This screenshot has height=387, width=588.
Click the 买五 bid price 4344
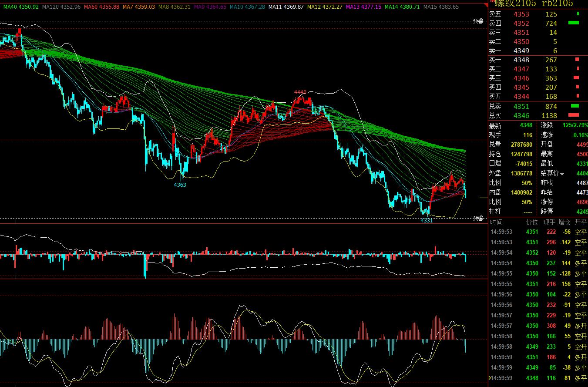521,97
